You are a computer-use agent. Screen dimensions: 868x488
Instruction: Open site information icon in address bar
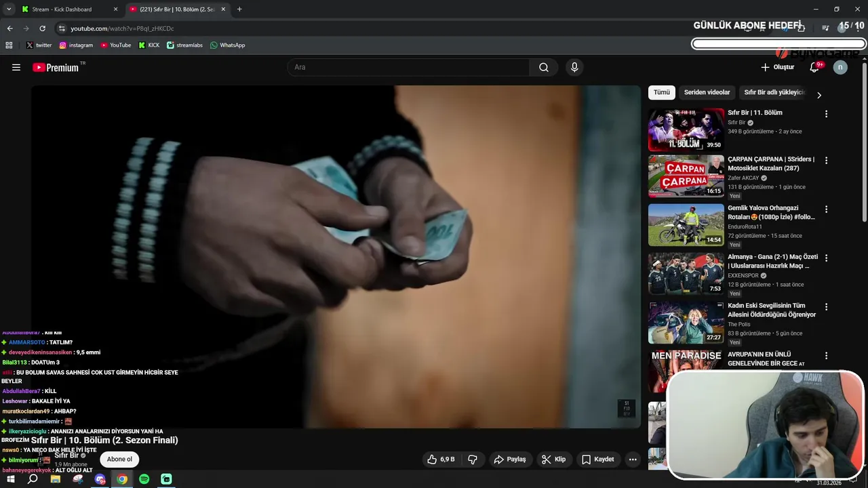point(62,28)
